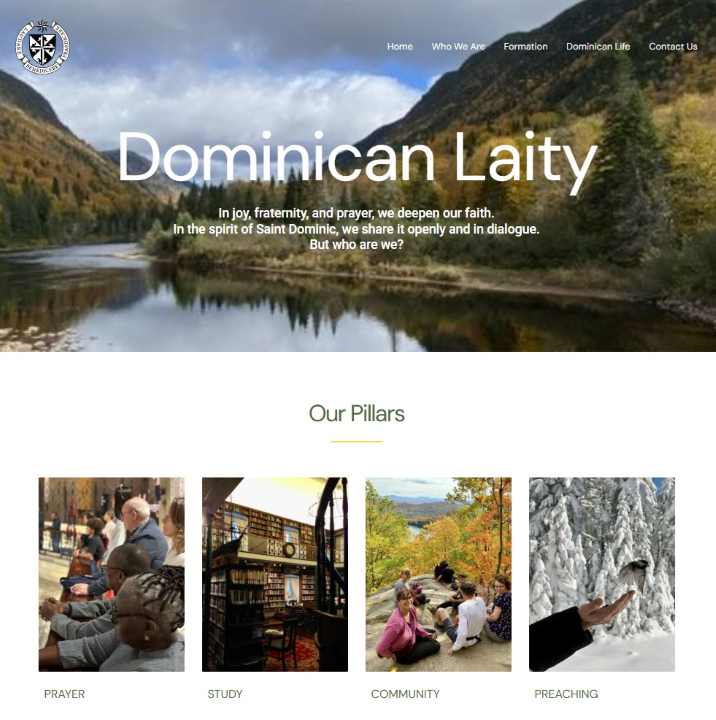The width and height of the screenshot is (716, 720).
Task: Open the prayer congregation photo
Action: tap(112, 574)
